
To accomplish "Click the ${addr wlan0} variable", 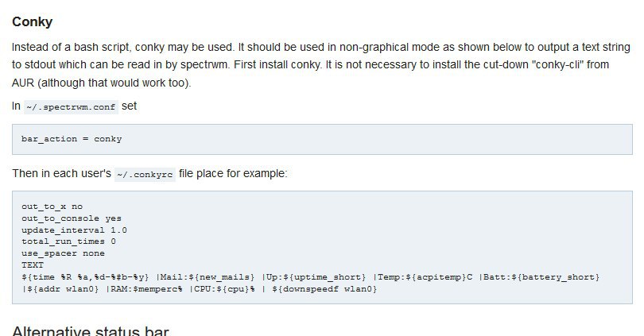I will coord(63,289).
